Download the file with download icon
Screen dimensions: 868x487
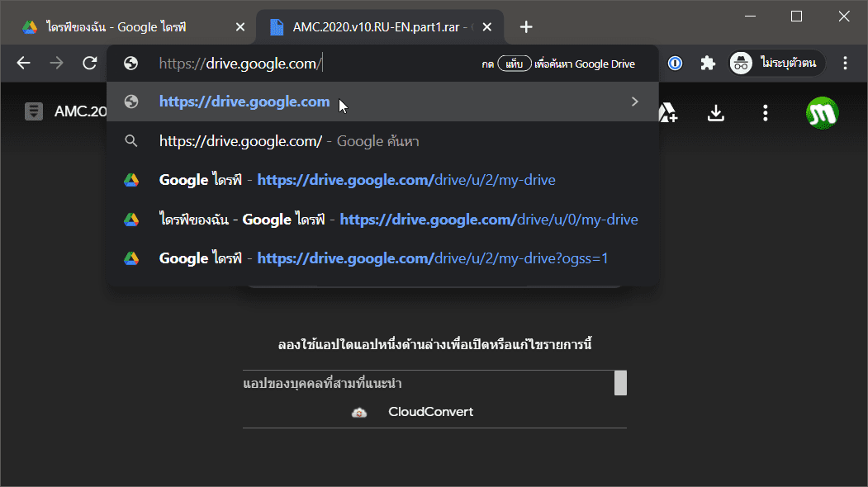[716, 113]
